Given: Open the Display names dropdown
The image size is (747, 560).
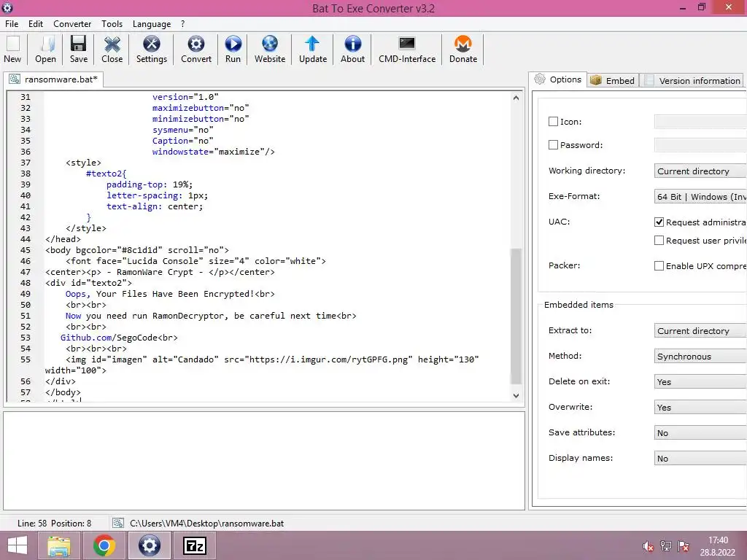Looking at the screenshot, I should (700, 458).
